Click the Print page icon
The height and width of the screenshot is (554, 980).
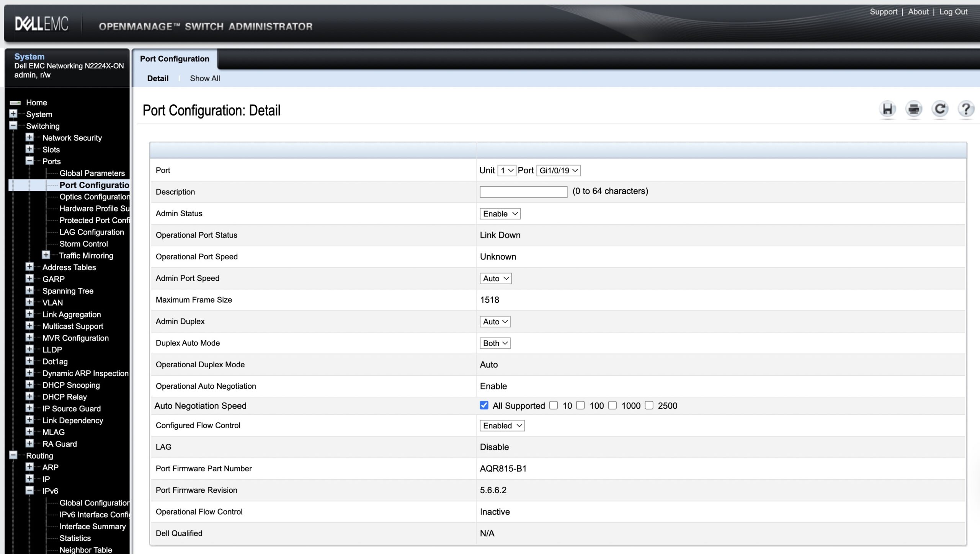(914, 109)
